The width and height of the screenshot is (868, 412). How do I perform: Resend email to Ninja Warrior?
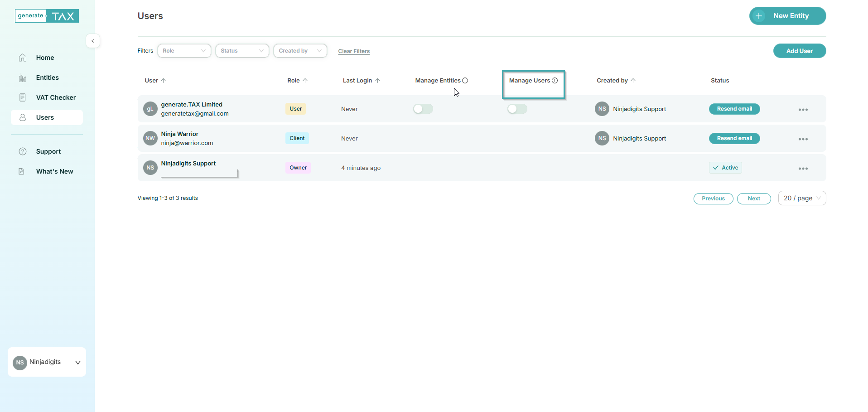tap(734, 138)
